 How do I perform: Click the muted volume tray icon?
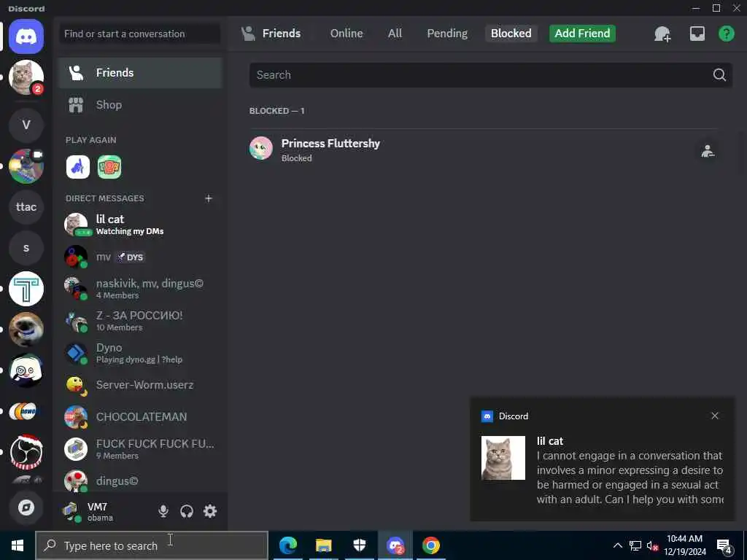pyautogui.click(x=653, y=545)
